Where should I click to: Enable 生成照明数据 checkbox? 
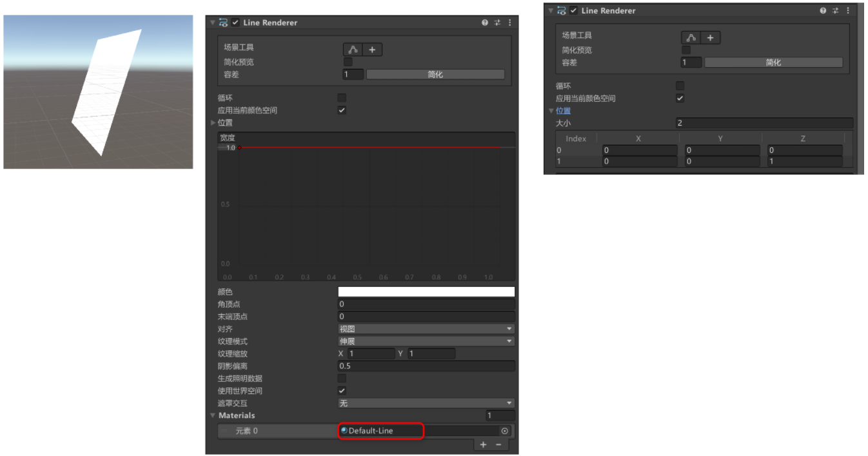(x=342, y=379)
